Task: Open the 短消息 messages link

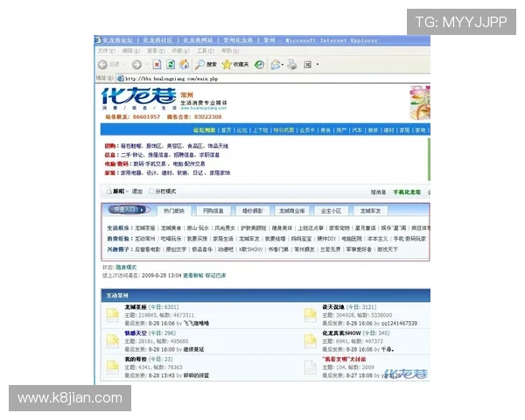Action: point(378,192)
